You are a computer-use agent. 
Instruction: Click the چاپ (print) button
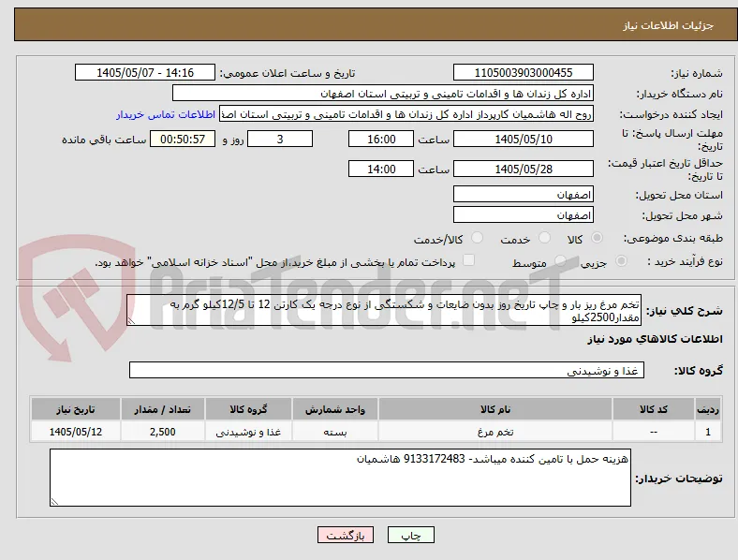coord(410,535)
